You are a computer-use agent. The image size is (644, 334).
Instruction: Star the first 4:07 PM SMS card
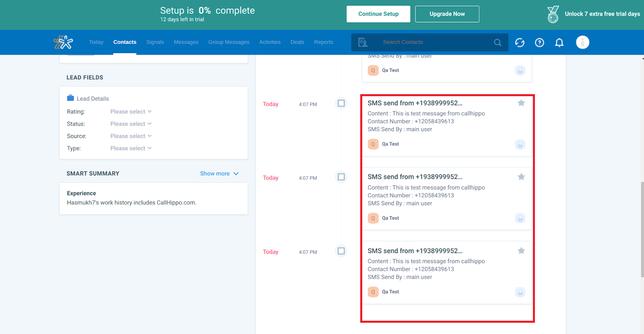(521, 103)
